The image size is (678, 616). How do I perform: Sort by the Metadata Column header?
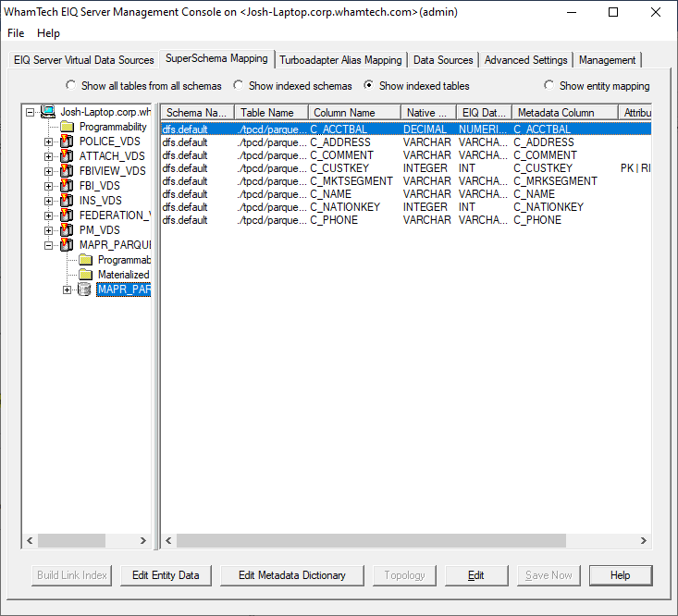pos(565,113)
